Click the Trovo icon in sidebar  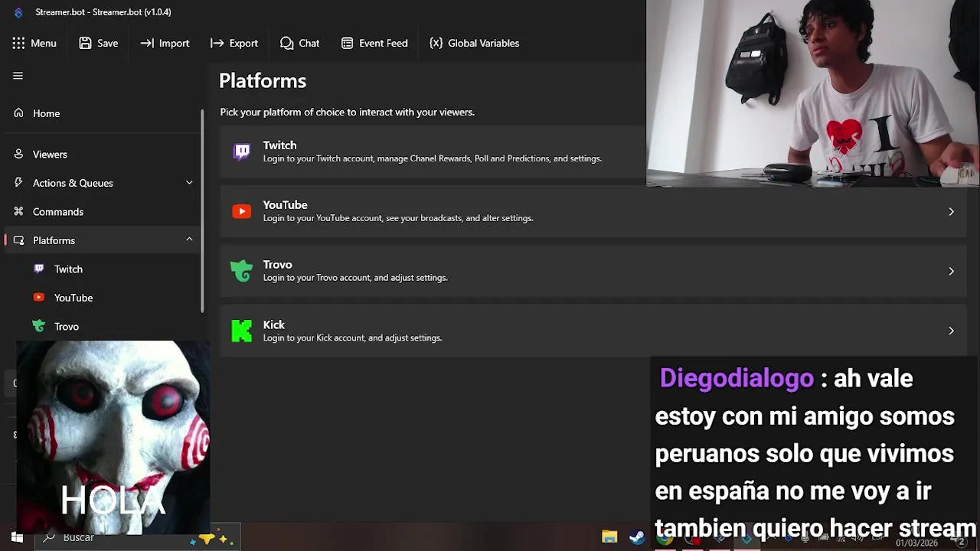(x=39, y=327)
